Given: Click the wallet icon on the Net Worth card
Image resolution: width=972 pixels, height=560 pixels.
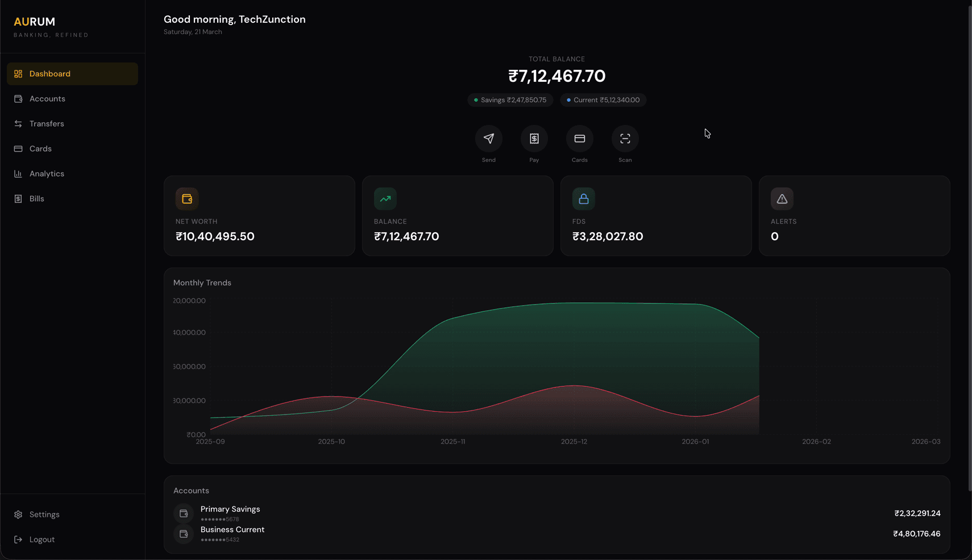Looking at the screenshot, I should (187, 199).
